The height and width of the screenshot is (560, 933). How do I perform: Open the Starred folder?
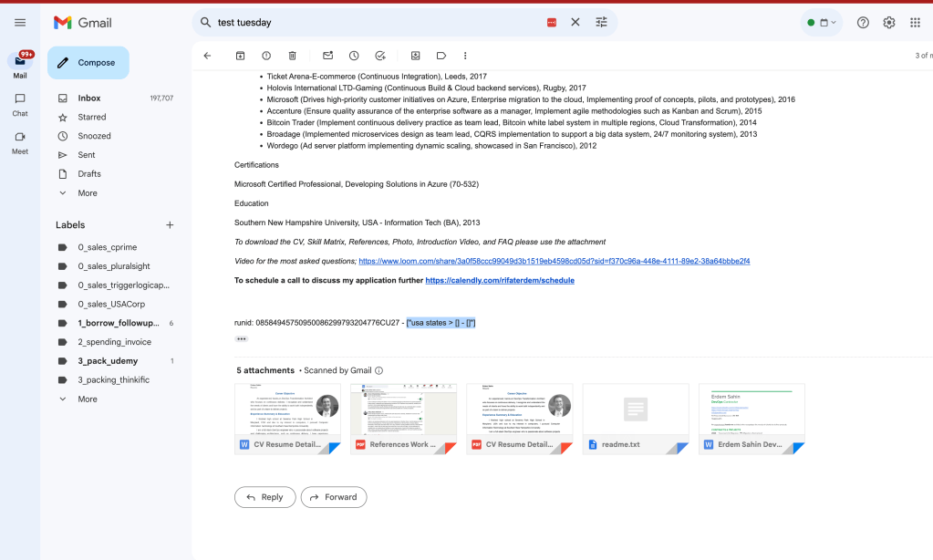click(115, 118)
